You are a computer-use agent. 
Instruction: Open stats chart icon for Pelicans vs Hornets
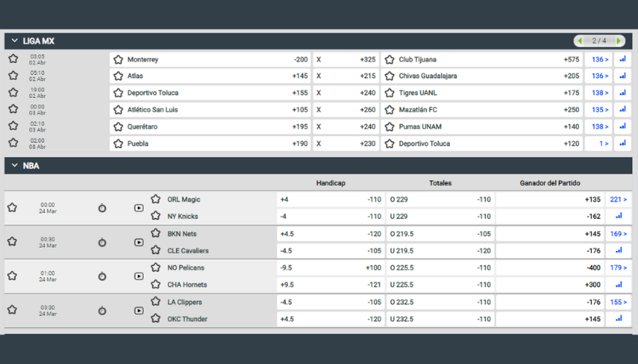point(617,284)
